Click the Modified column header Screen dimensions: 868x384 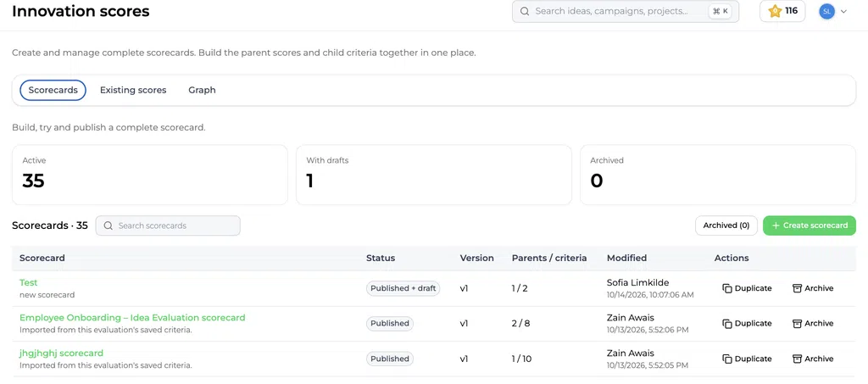pos(626,259)
